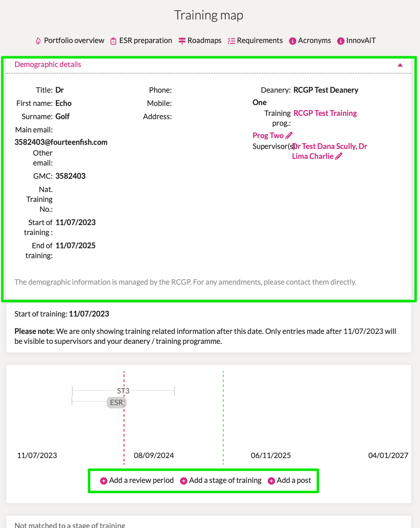
Task: Click the GMC number 3582403
Action: pos(71,176)
